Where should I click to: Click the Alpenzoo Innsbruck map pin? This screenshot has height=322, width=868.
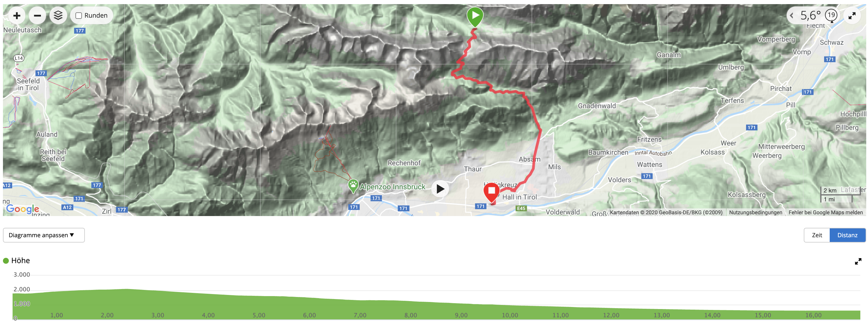tap(353, 186)
